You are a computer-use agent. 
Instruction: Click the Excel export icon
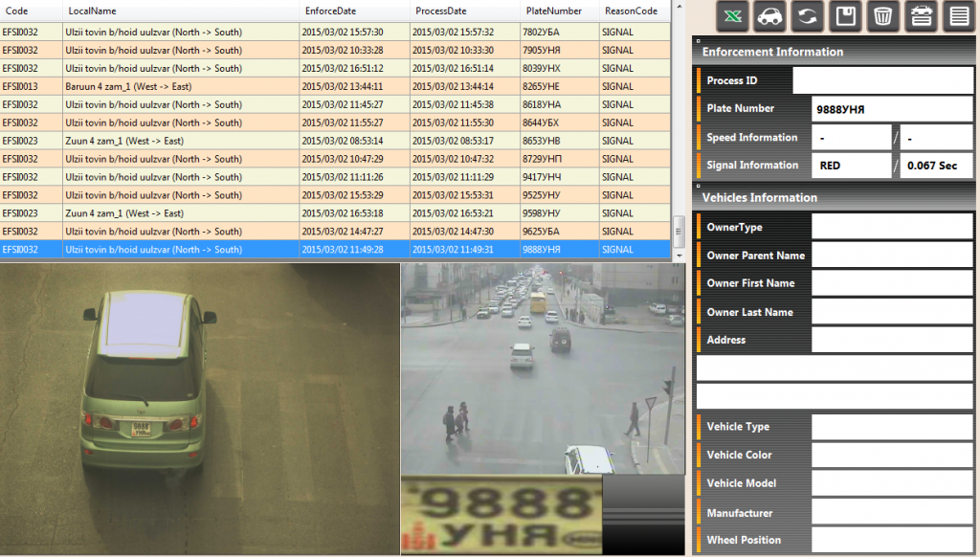click(x=732, y=16)
